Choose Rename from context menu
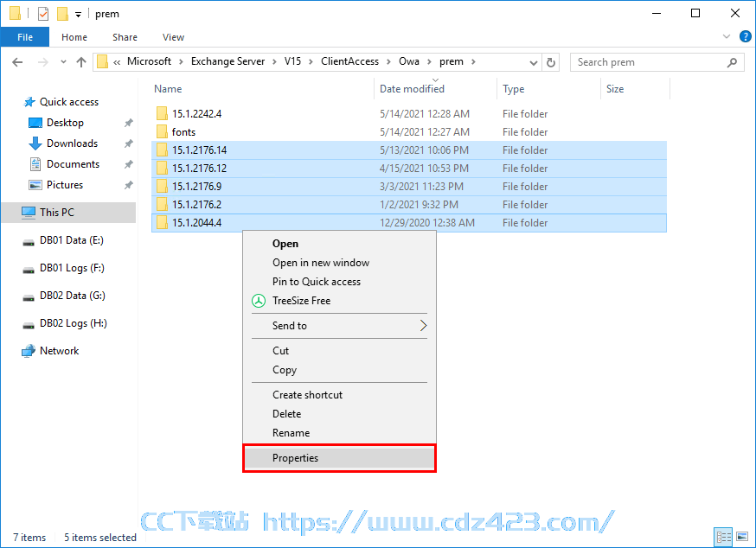The width and height of the screenshot is (756, 548). click(339, 433)
